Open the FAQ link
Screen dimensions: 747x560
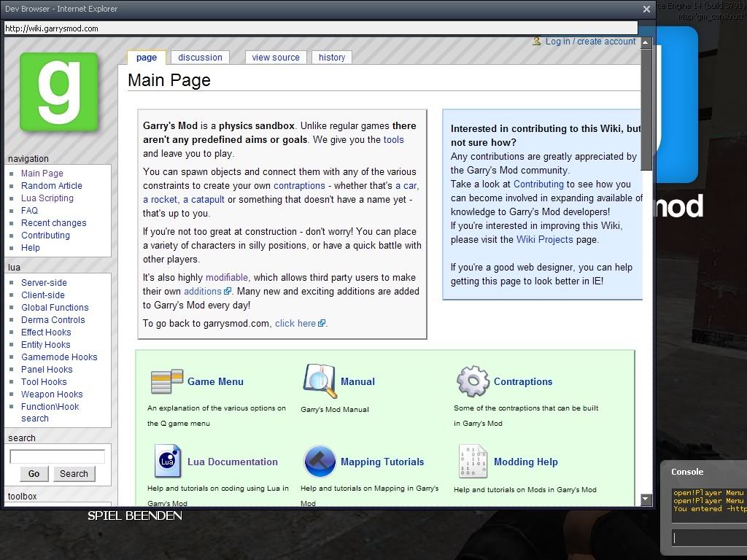(29, 211)
